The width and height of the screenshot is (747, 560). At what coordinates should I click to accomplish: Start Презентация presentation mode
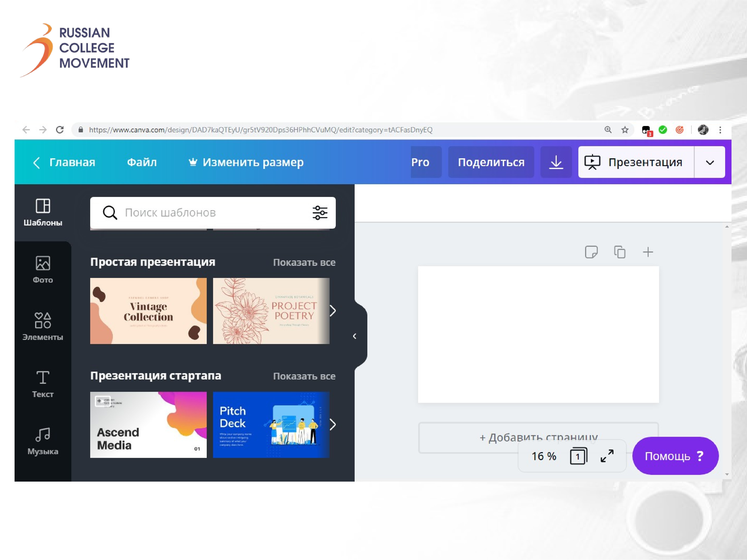(x=636, y=162)
